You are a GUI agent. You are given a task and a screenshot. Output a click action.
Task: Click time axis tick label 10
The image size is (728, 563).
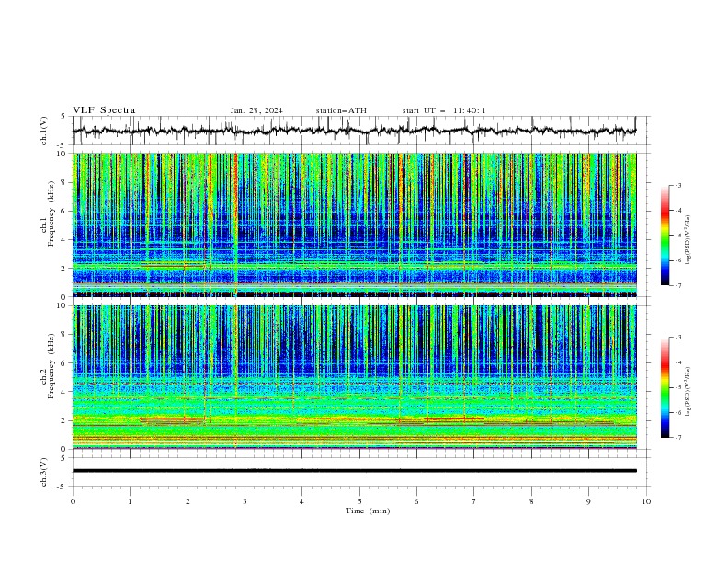646,501
